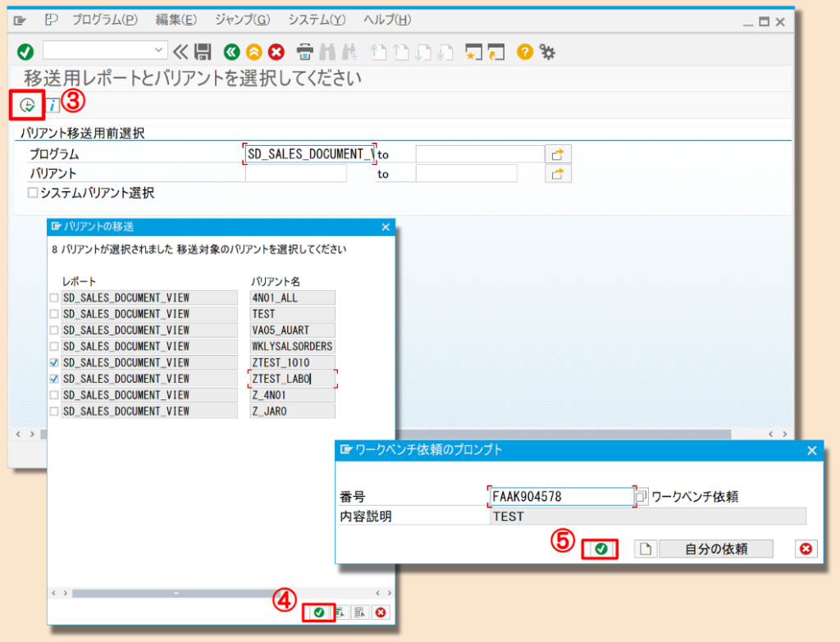Uncheck the ZTEST_1010 variant row checkbox

[54, 362]
